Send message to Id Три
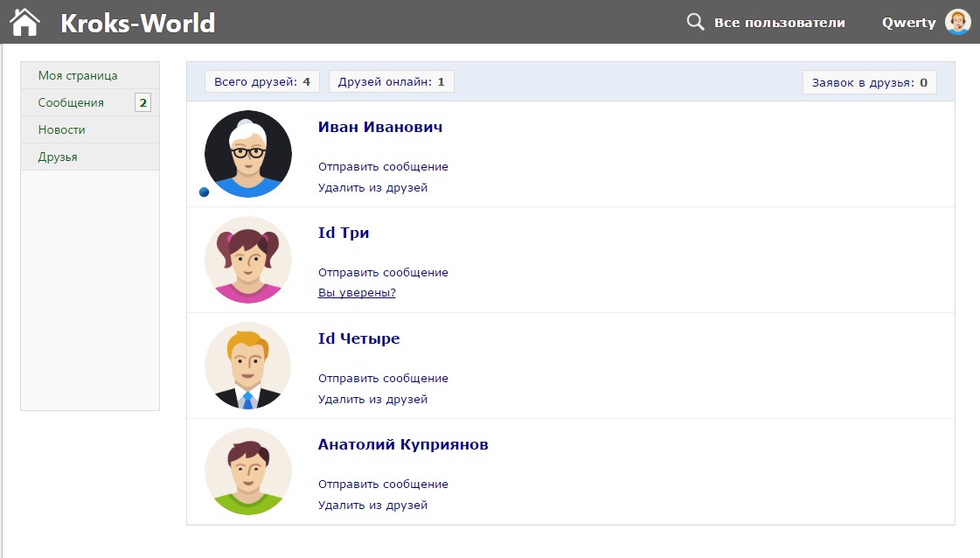The width and height of the screenshot is (980, 558). [x=383, y=272]
